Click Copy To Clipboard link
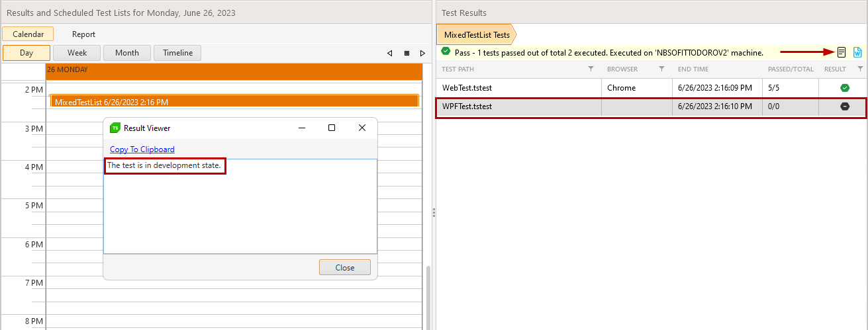Image resolution: width=868 pixels, height=330 pixels. pyautogui.click(x=142, y=149)
